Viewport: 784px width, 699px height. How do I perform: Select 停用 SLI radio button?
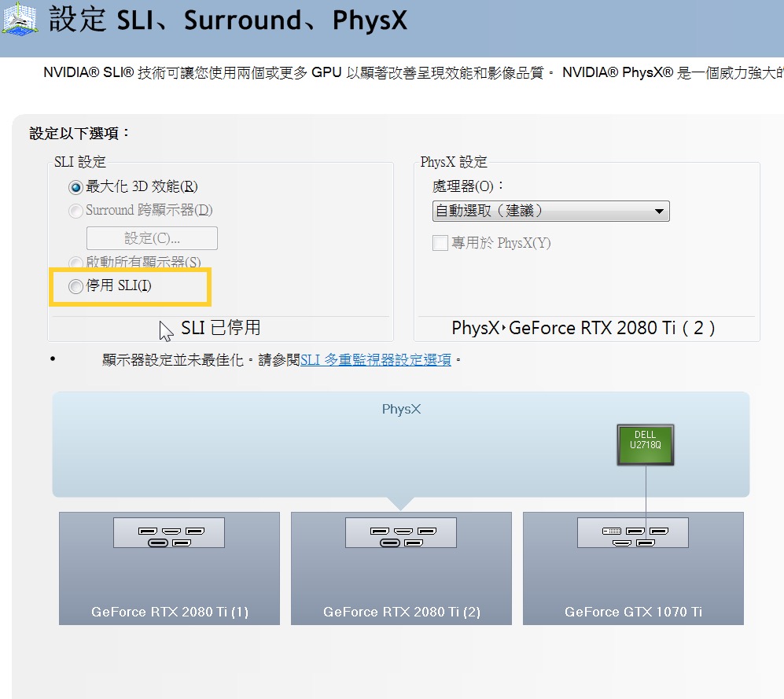[75, 286]
